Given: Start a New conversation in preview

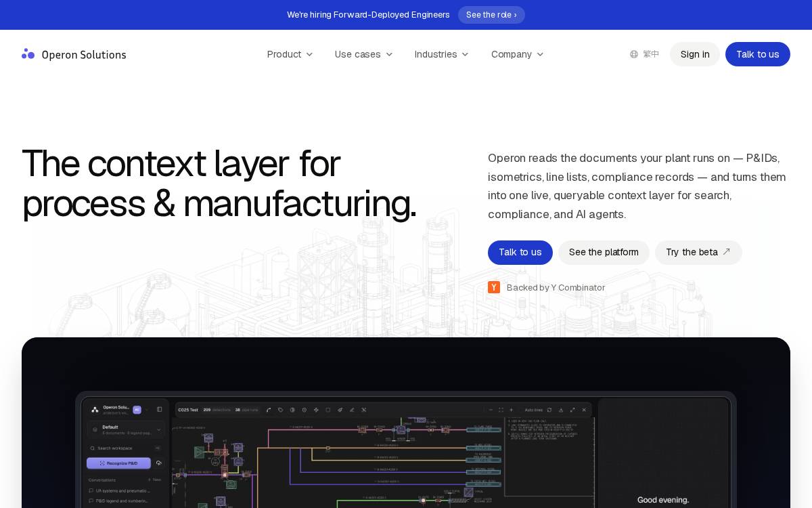Looking at the screenshot, I should tap(154, 480).
